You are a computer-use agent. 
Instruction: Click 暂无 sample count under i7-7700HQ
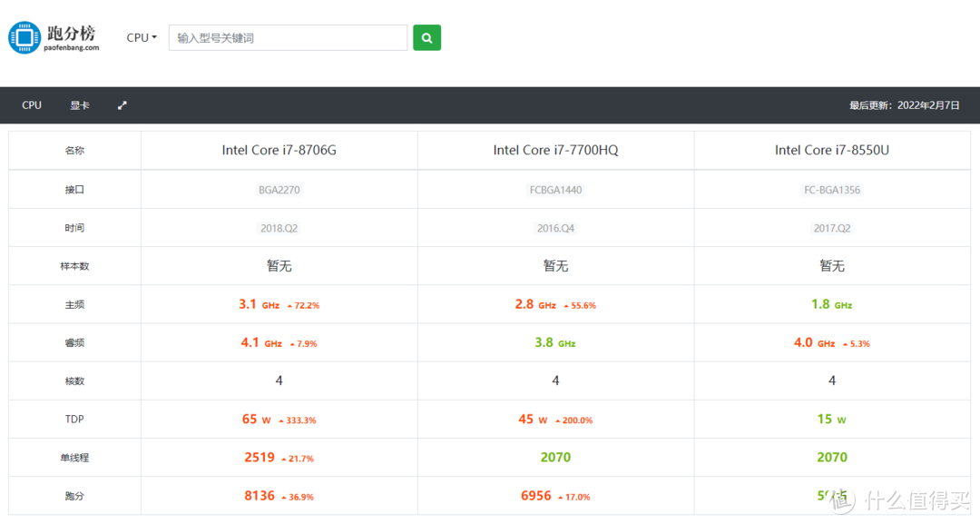coord(555,266)
